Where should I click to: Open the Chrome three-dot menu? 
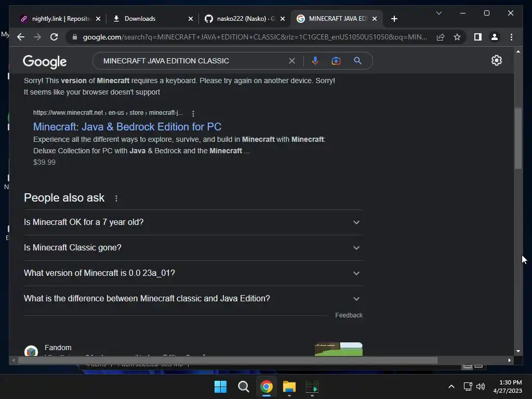511,37
